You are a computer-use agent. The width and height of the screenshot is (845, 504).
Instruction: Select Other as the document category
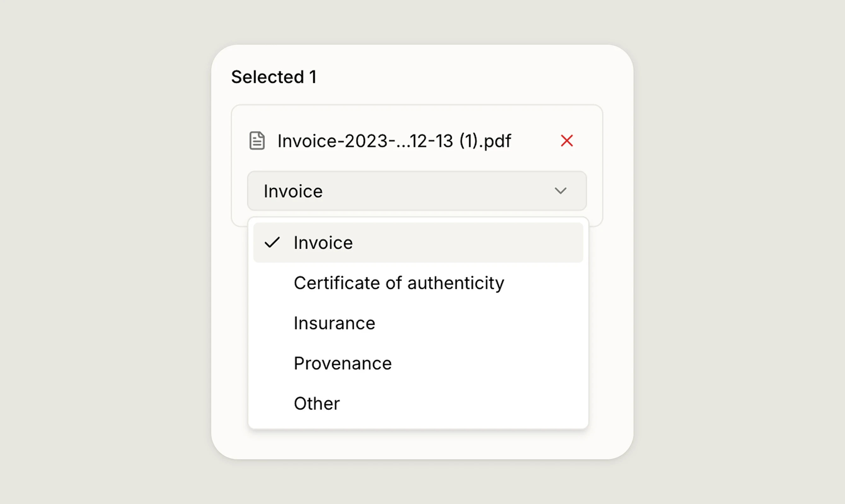tap(317, 403)
